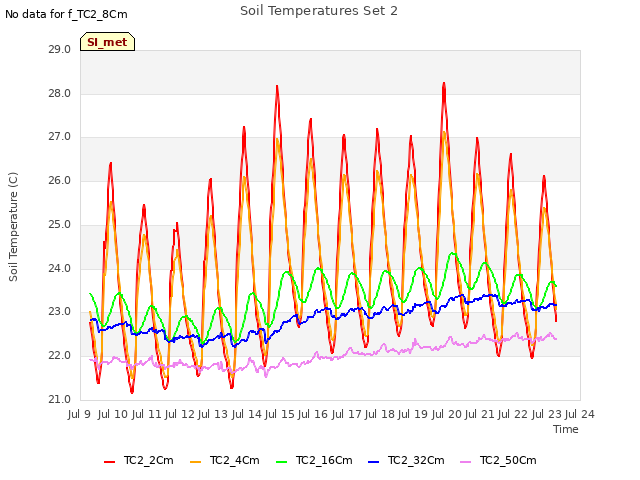
Task: Toggle TC2_16Cm series in the legend
Action: click(314, 460)
